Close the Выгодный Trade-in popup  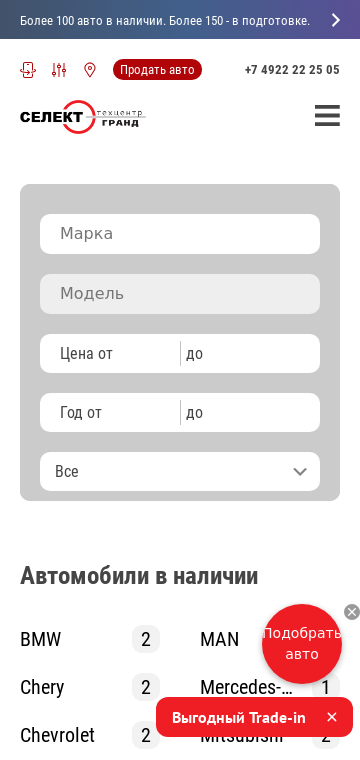pos(332,717)
